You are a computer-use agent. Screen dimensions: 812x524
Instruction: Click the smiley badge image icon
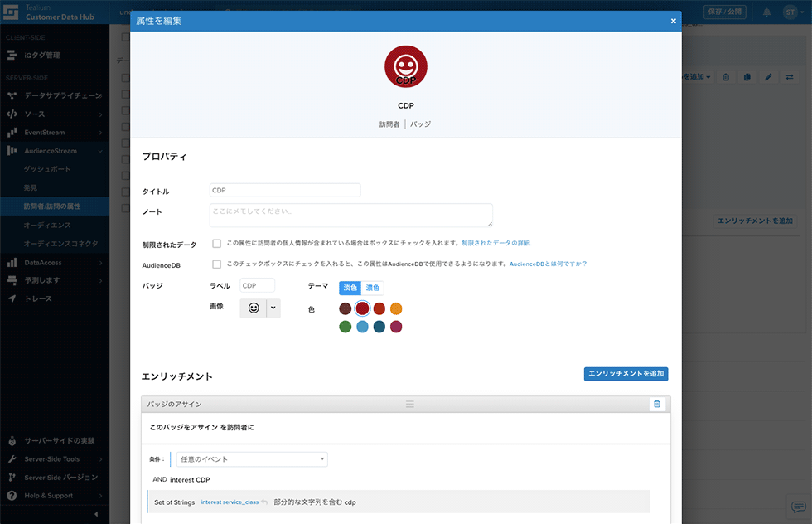[254, 308]
